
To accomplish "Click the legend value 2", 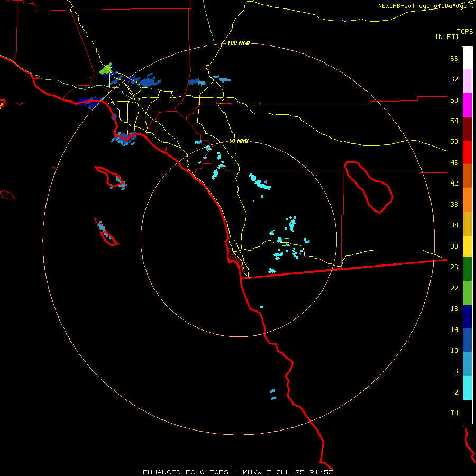I will pyautogui.click(x=456, y=392).
